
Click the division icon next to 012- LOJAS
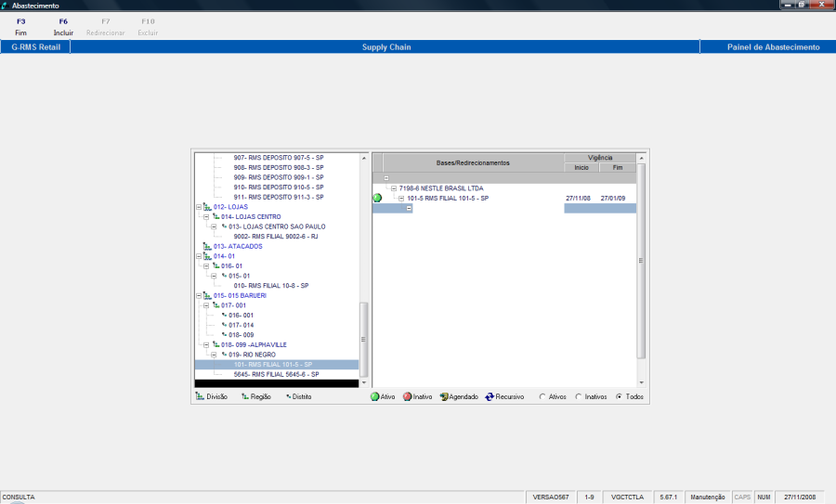[x=207, y=207]
